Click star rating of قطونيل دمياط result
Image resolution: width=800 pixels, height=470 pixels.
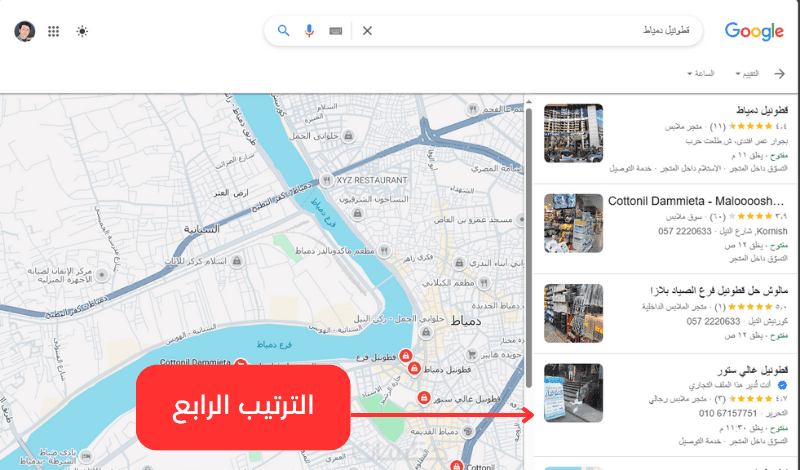click(x=752, y=126)
